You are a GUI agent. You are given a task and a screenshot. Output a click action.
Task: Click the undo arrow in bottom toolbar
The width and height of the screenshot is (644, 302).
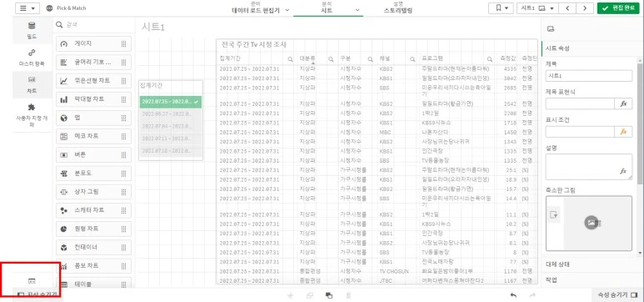pyautogui.click(x=513, y=295)
